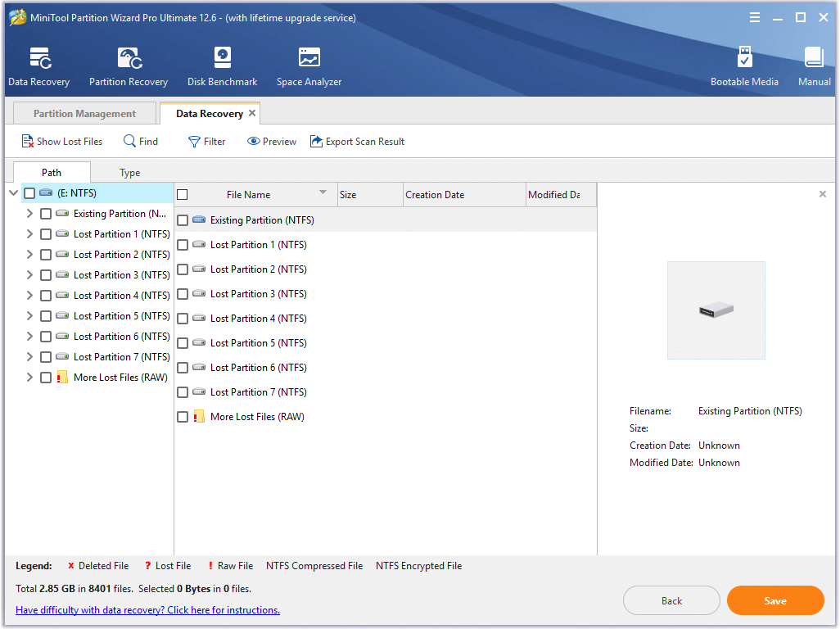Expand Existing Partition node in tree
This screenshot has width=840, height=629.
(29, 213)
